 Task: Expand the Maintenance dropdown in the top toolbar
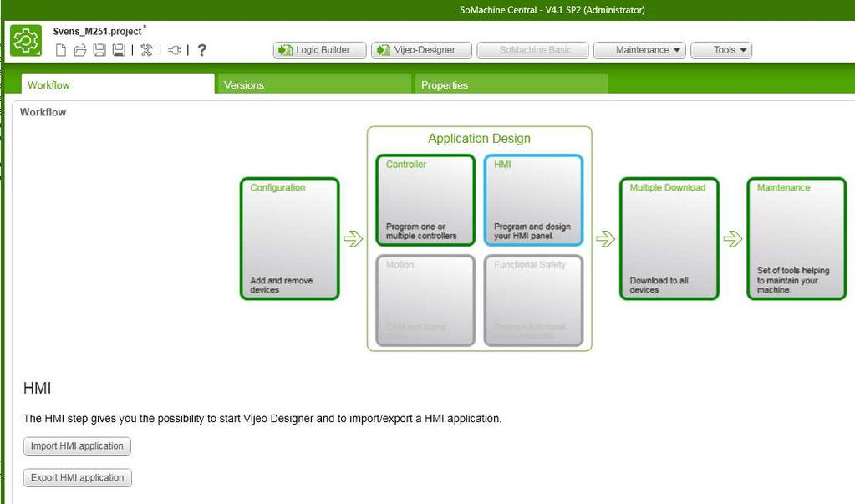coord(639,50)
